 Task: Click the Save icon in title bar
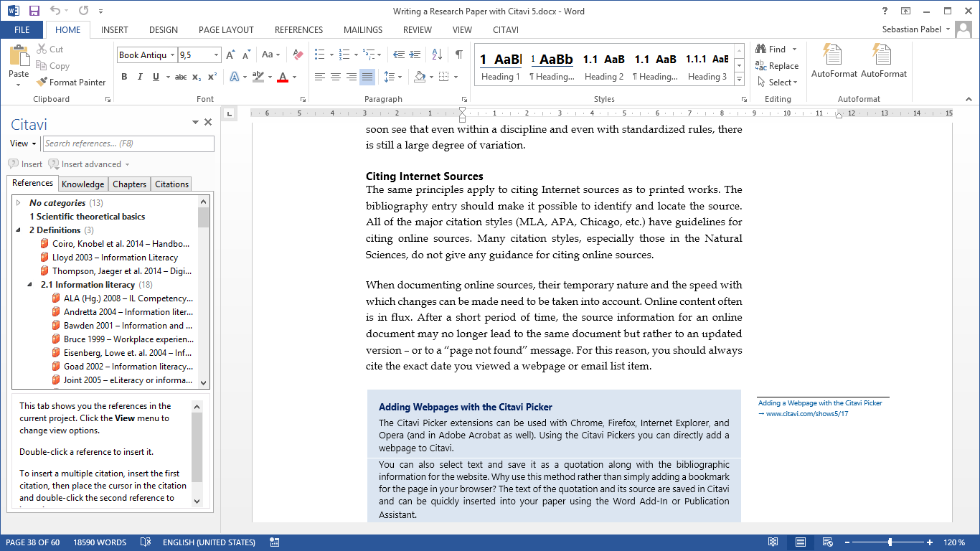tap(34, 11)
